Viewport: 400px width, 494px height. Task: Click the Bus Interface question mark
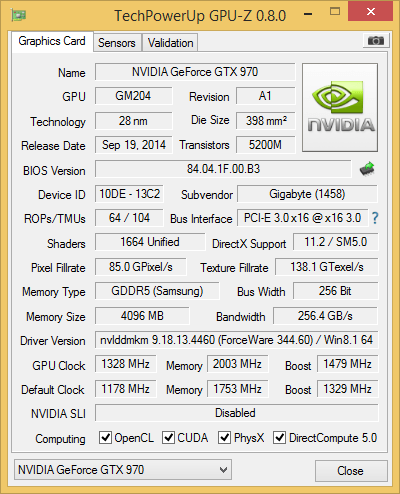[x=375, y=218]
